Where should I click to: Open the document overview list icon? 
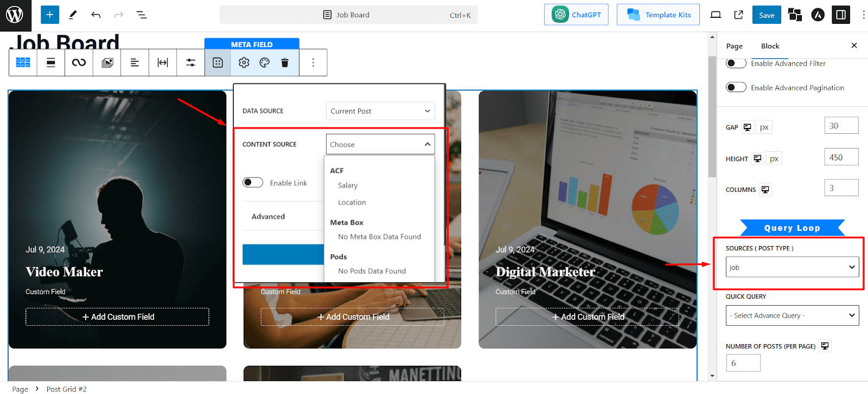click(x=142, y=15)
